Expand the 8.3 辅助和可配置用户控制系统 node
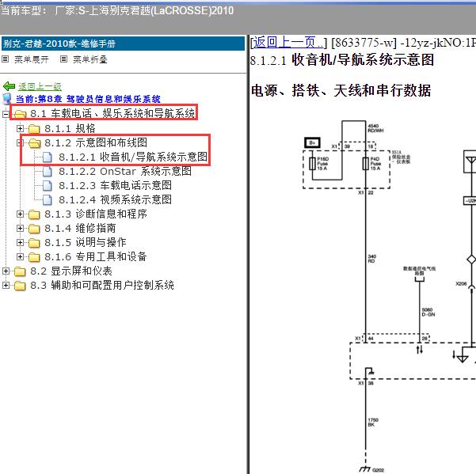This screenshot has height=474, width=476. tap(6, 286)
